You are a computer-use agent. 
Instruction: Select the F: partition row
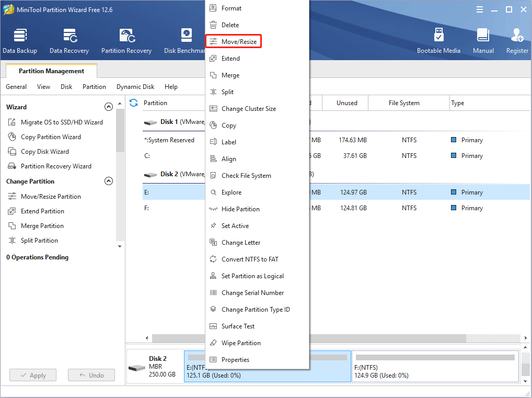coord(336,208)
